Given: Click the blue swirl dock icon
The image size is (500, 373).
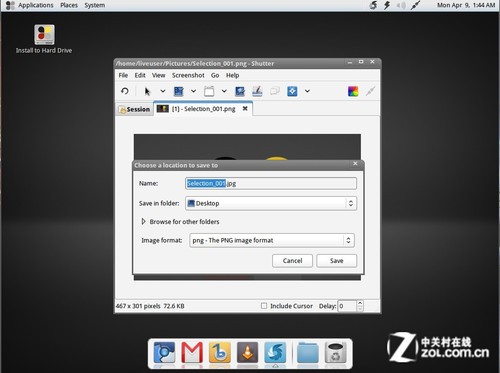Looking at the screenshot, I should [275, 353].
